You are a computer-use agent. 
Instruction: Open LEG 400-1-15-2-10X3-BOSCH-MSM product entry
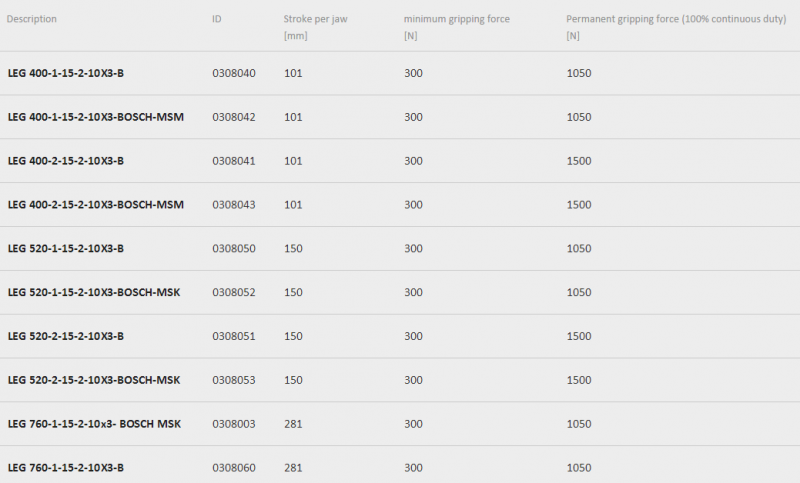(x=96, y=117)
